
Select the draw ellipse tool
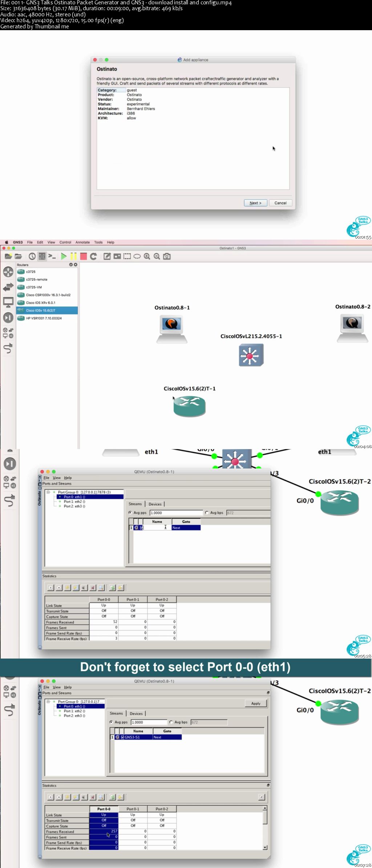coord(137,256)
